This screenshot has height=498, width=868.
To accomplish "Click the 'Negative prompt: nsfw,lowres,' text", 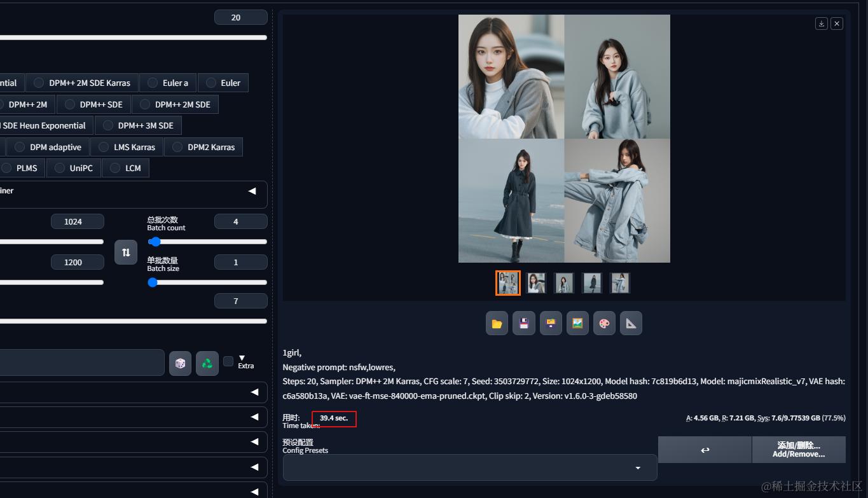I will pyautogui.click(x=339, y=367).
